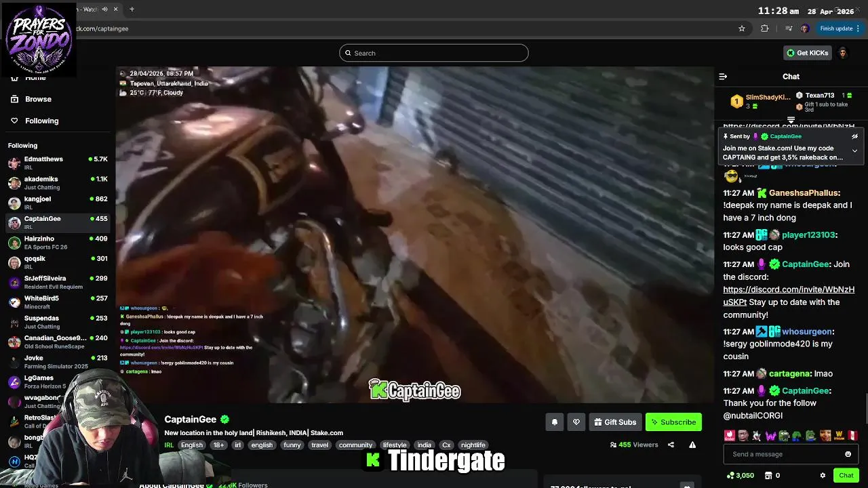The height and width of the screenshot is (488, 868).
Task: Open Suspendas channel in Following list
Action: tap(58, 322)
